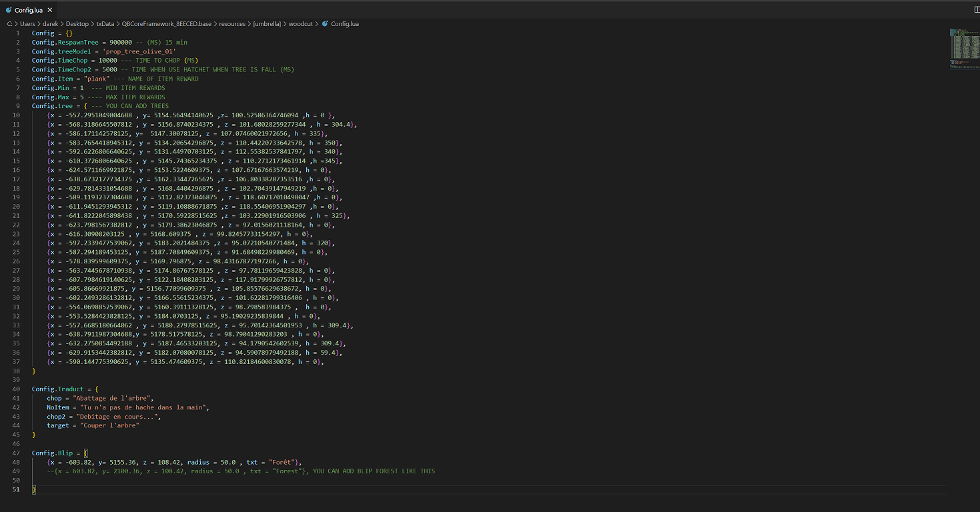Screen dimensions: 980x512
Task: Select the '[umbrella]' breadcrumb segment
Action: click(267, 23)
